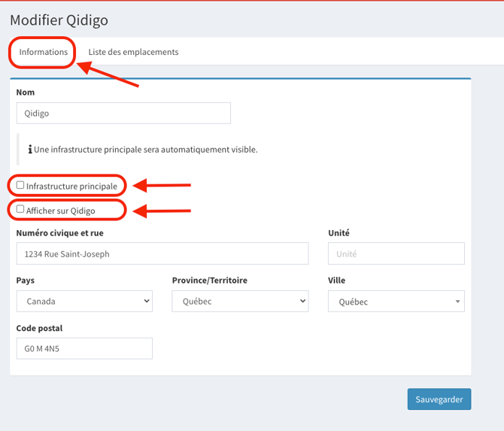Open the Ville dropdown showing Québec
Screen dimensions: 504x431
(396, 302)
